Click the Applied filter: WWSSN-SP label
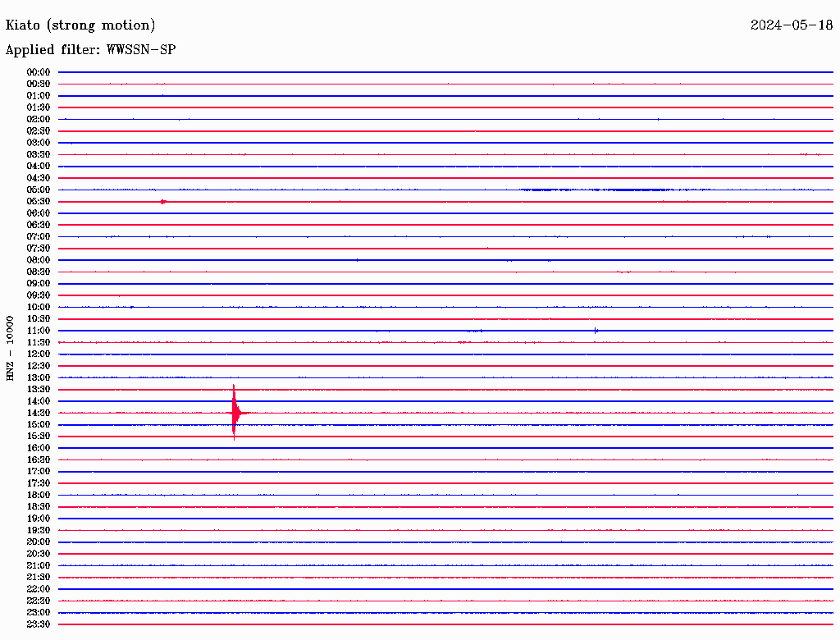Image resolution: width=840 pixels, height=640 pixels. 90,49
